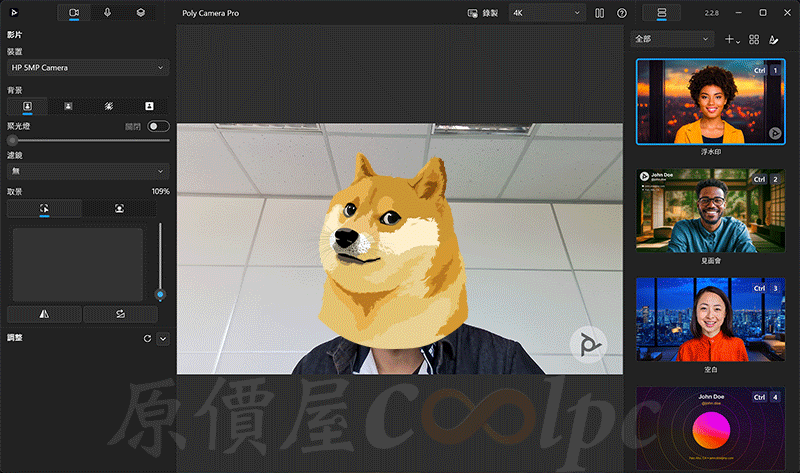Switch to the layers overlay tab
This screenshot has width=800, height=473.
pos(141,13)
